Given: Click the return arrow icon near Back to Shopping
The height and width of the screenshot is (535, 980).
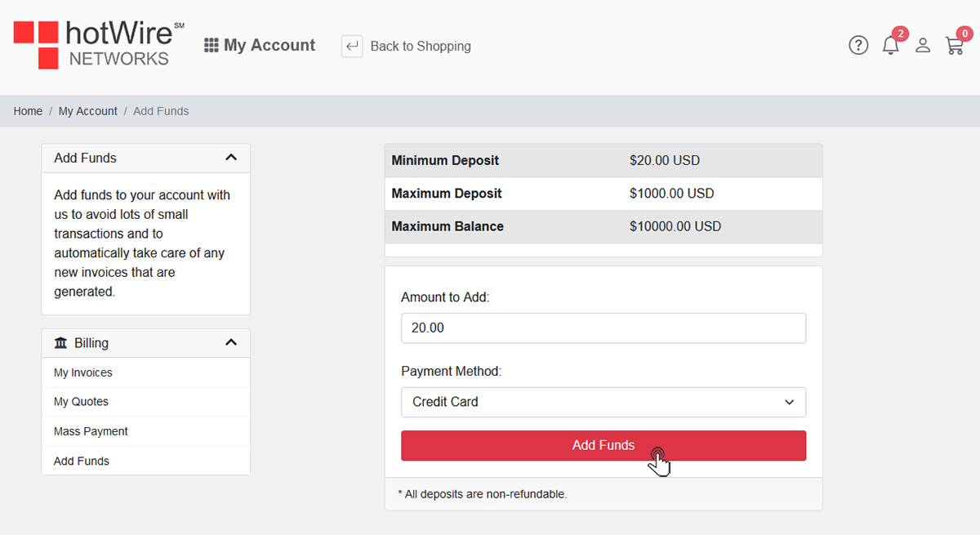Looking at the screenshot, I should tap(351, 47).
